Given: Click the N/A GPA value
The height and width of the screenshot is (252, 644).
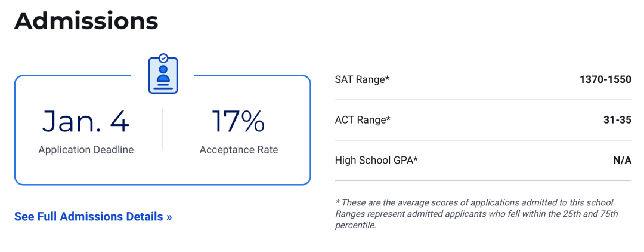Looking at the screenshot, I should [622, 160].
